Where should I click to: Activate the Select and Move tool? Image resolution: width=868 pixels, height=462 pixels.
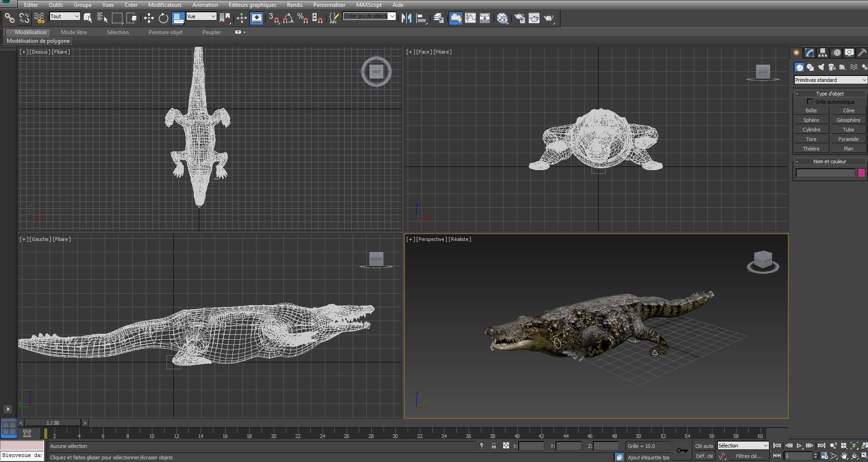pos(149,18)
